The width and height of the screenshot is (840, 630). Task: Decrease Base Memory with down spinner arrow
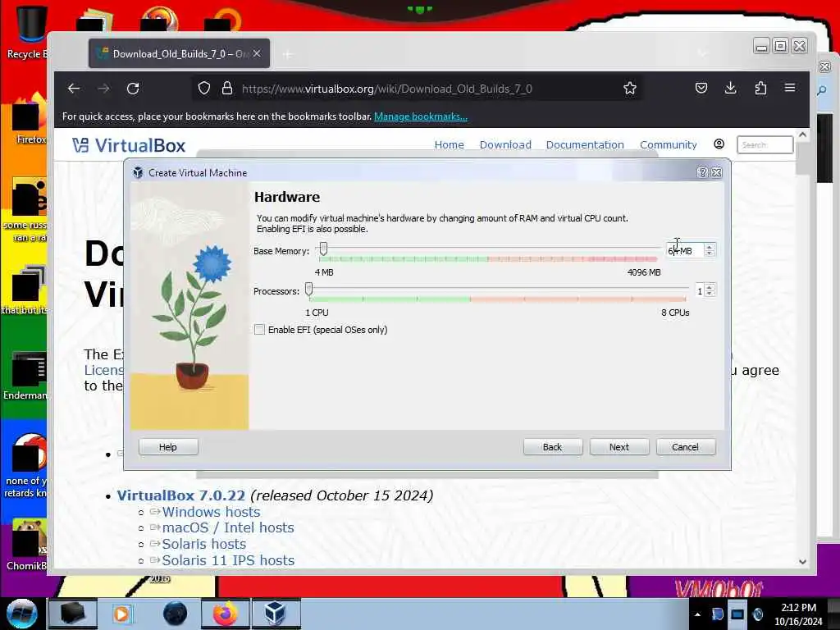point(710,253)
